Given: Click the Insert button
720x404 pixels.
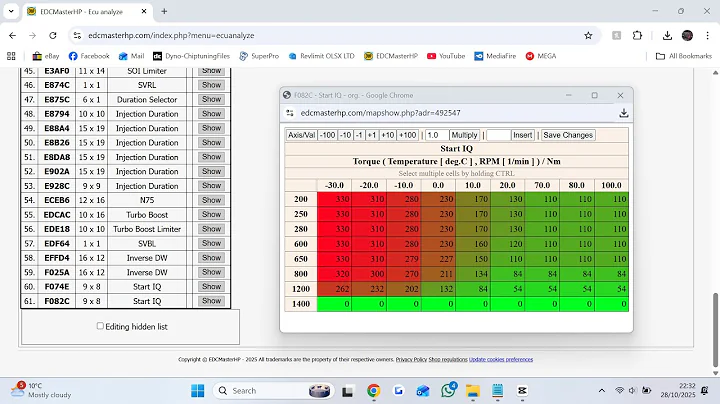Looking at the screenshot, I should click(523, 135).
